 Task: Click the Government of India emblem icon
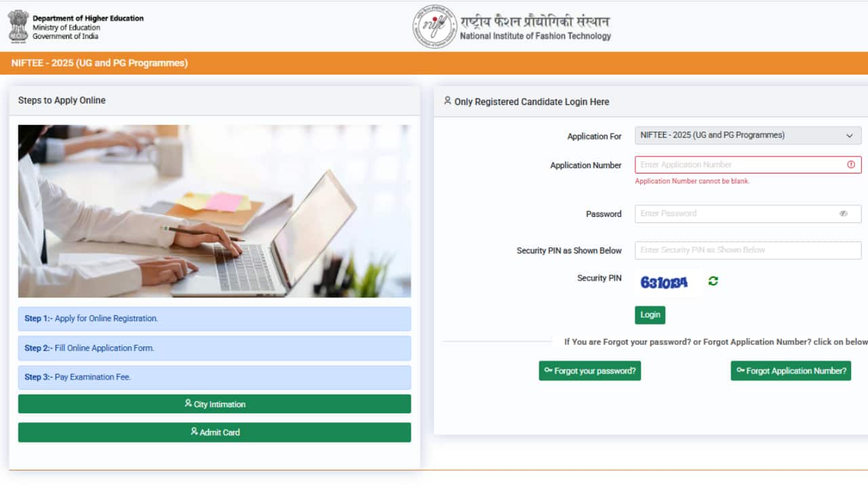click(18, 26)
